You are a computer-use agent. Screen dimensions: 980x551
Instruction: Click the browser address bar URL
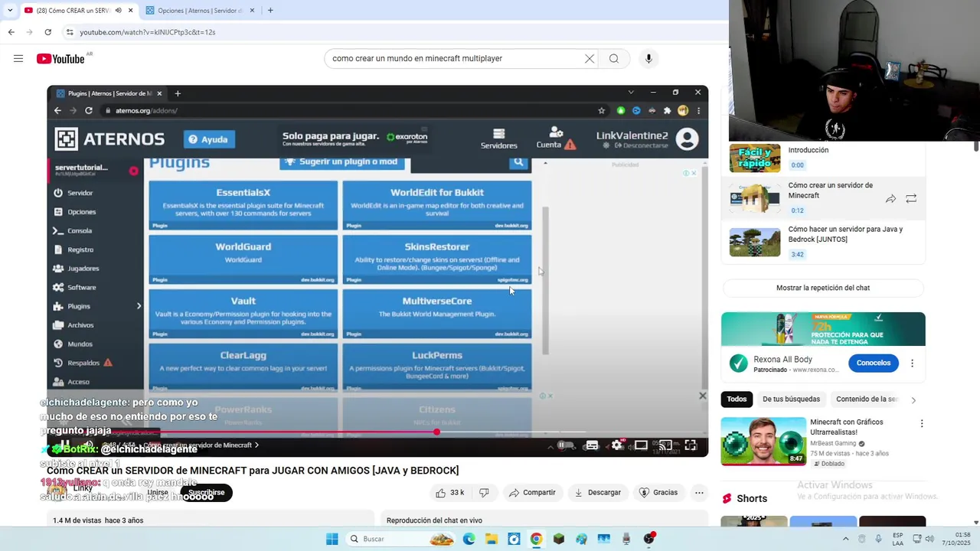click(148, 32)
